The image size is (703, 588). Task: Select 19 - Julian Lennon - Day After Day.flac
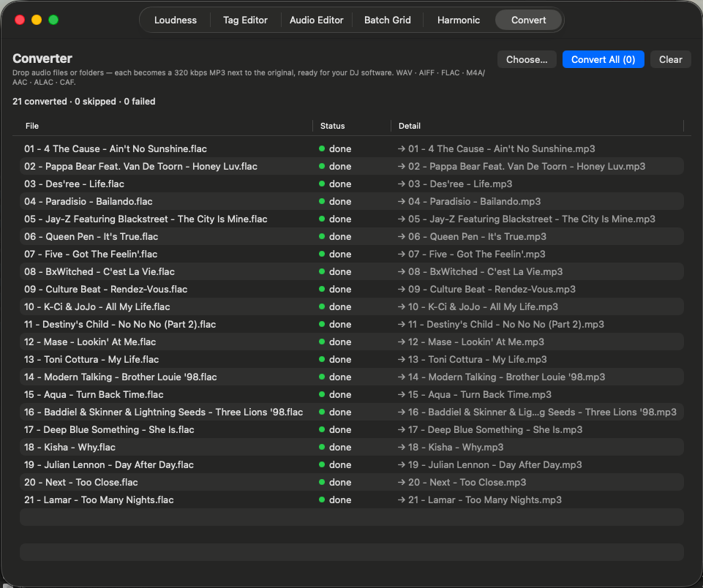click(x=108, y=464)
